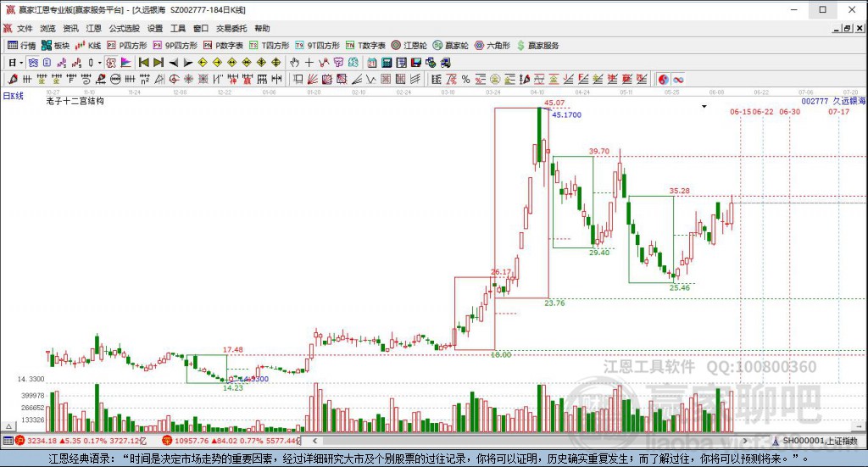Open 赢家服务 with dollar icon
This screenshot has height=467, width=868.
click(537, 46)
